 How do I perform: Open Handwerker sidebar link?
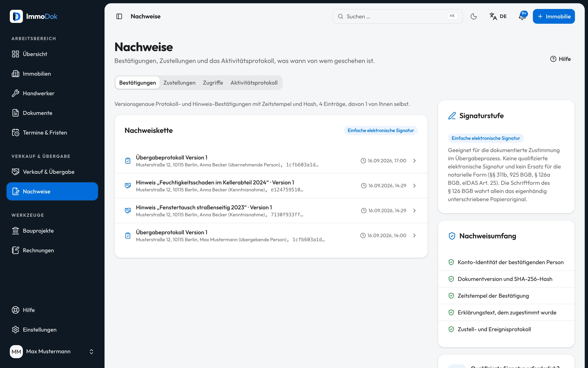point(52,93)
